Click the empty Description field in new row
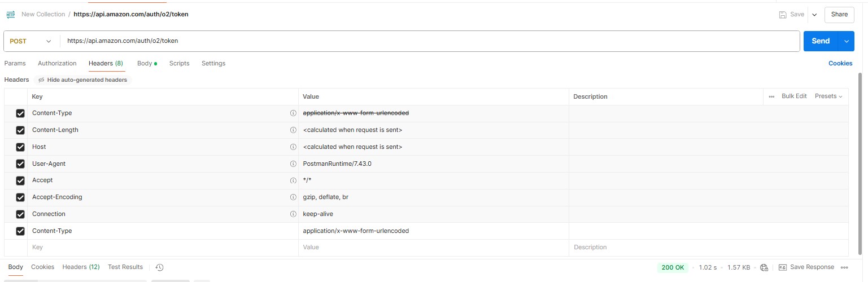Viewport: 868px width, 282px height. pyautogui.click(x=709, y=248)
